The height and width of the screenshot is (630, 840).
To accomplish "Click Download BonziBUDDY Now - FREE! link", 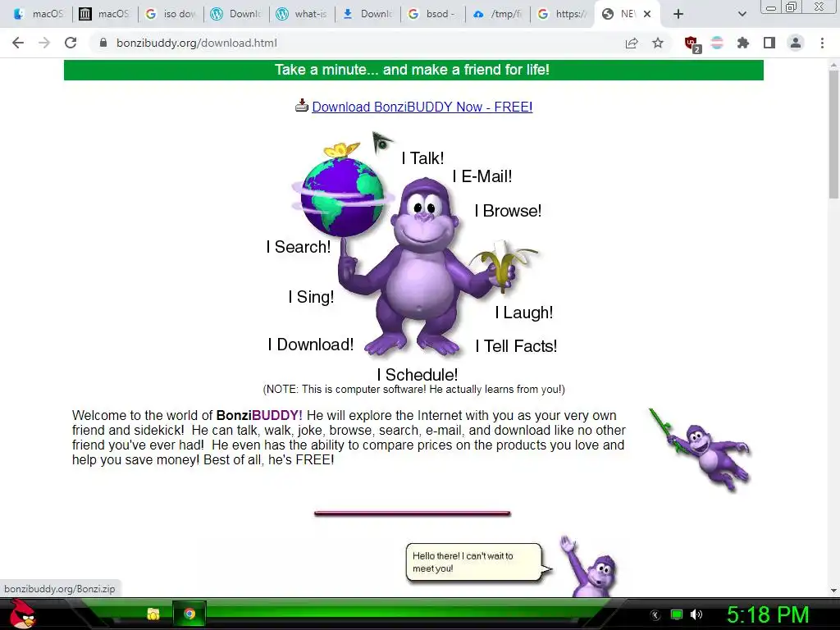I will click(x=422, y=107).
